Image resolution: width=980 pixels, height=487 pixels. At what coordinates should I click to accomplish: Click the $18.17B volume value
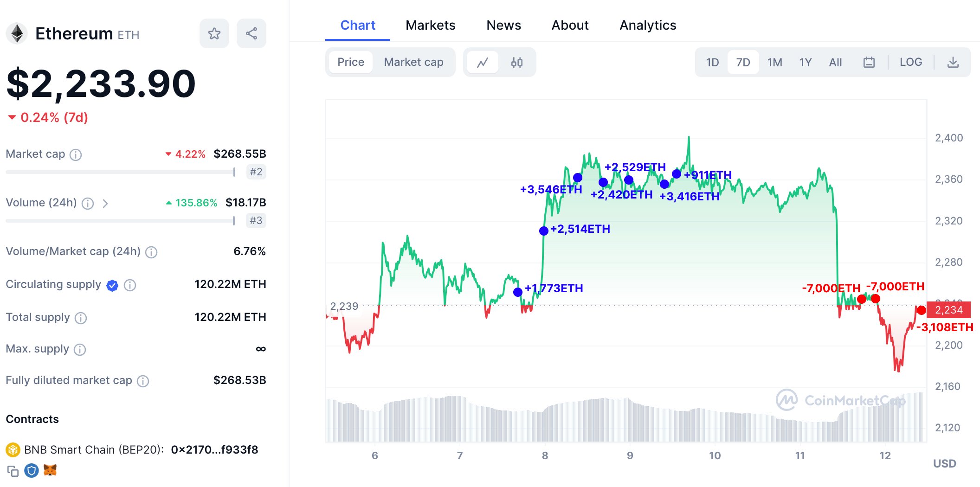pos(246,202)
